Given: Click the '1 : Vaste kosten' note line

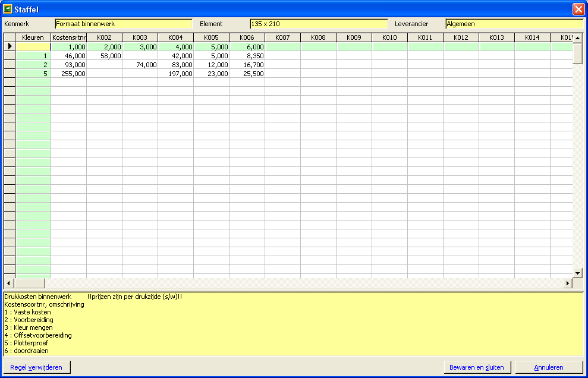Looking at the screenshot, I should coord(28,312).
